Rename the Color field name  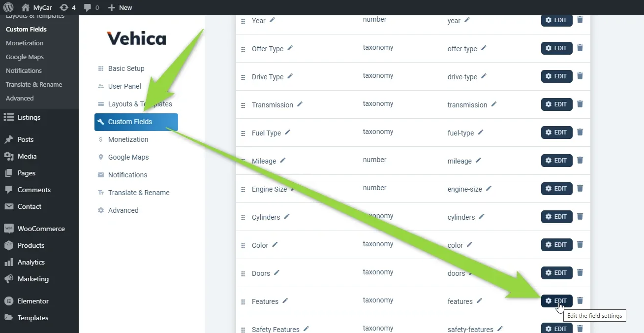click(275, 245)
